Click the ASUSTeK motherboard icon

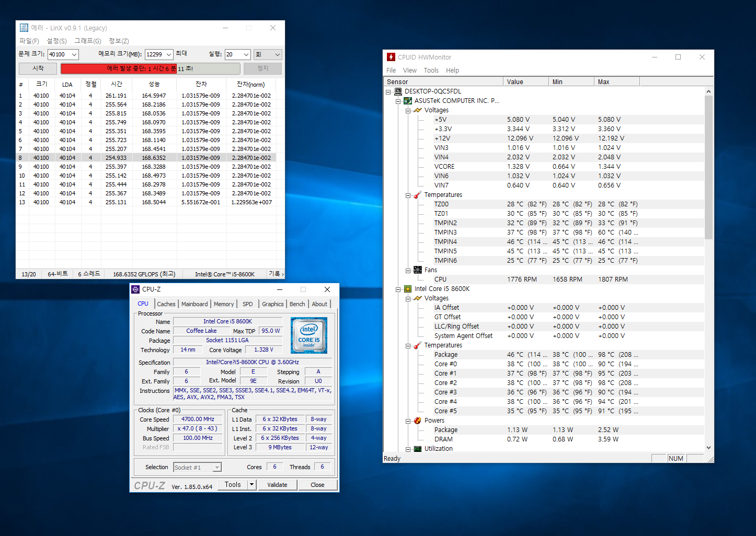408,101
